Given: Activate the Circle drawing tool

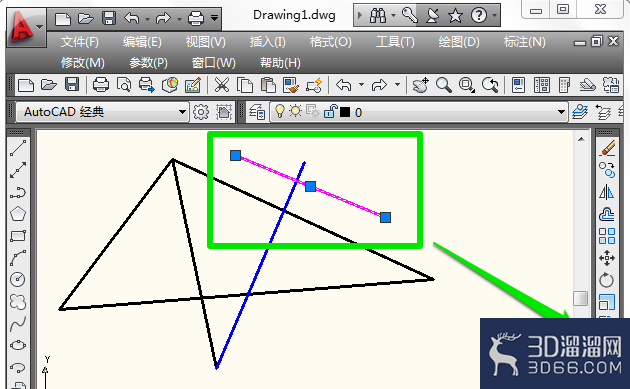Looking at the screenshot, I should pyautogui.click(x=18, y=279).
